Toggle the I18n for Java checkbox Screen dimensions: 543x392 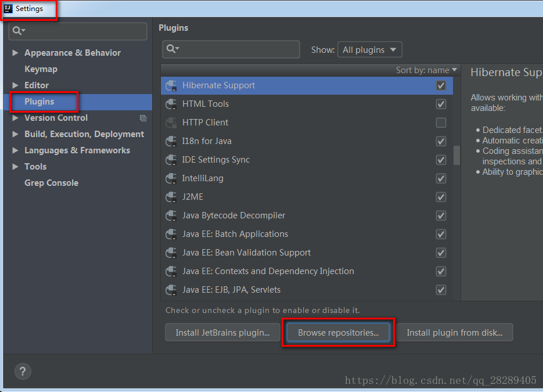441,141
